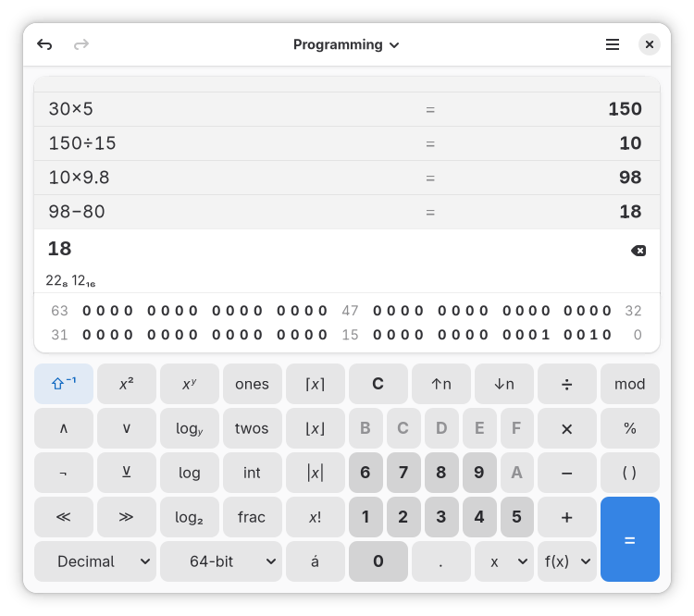Toggle the inverse shift mode button
The height and width of the screenshot is (616, 694).
[64, 384]
